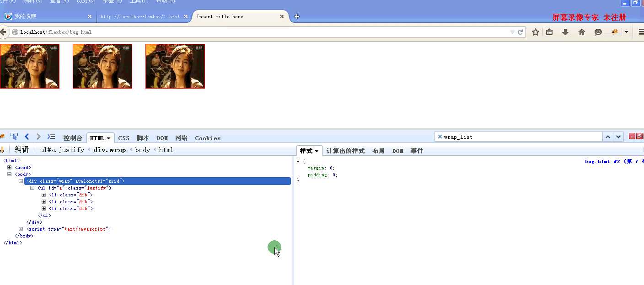644x285 pixels.
Task: Go back in Firebug panel history
Action: pyautogui.click(x=27, y=137)
